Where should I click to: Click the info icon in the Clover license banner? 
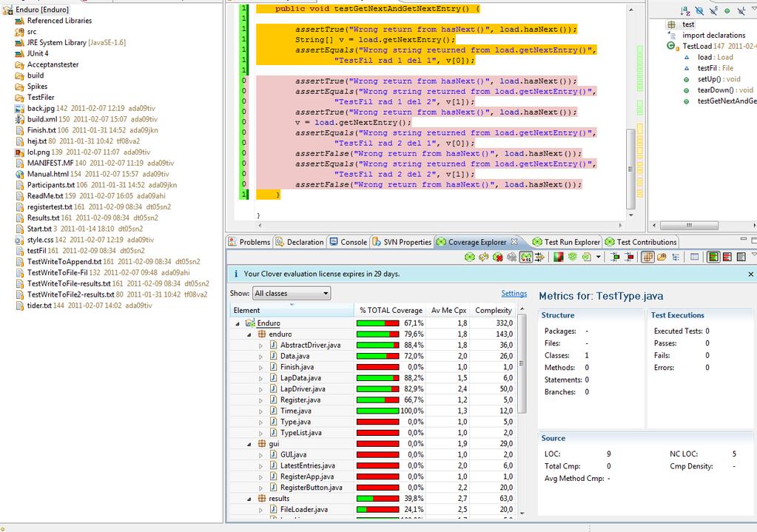235,274
